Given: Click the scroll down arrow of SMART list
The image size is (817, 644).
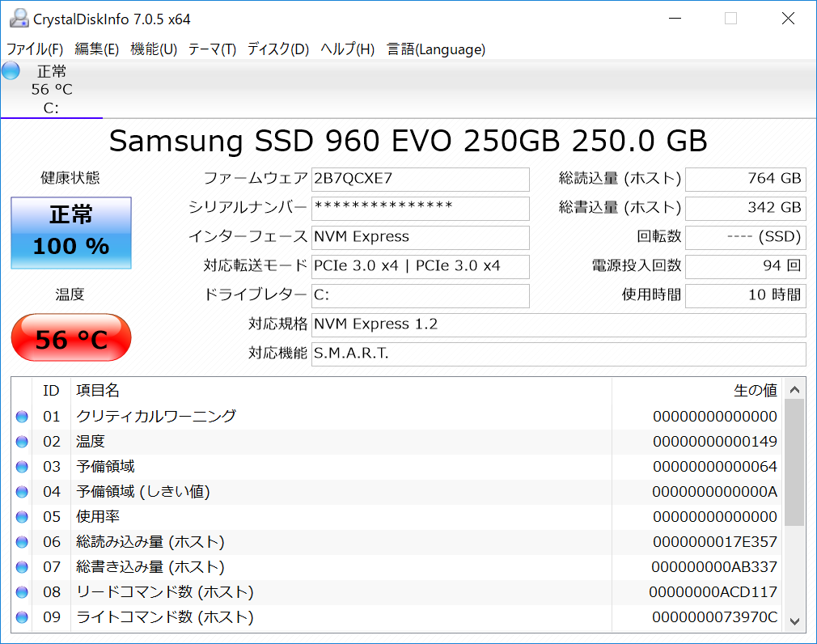Looking at the screenshot, I should click(x=794, y=621).
